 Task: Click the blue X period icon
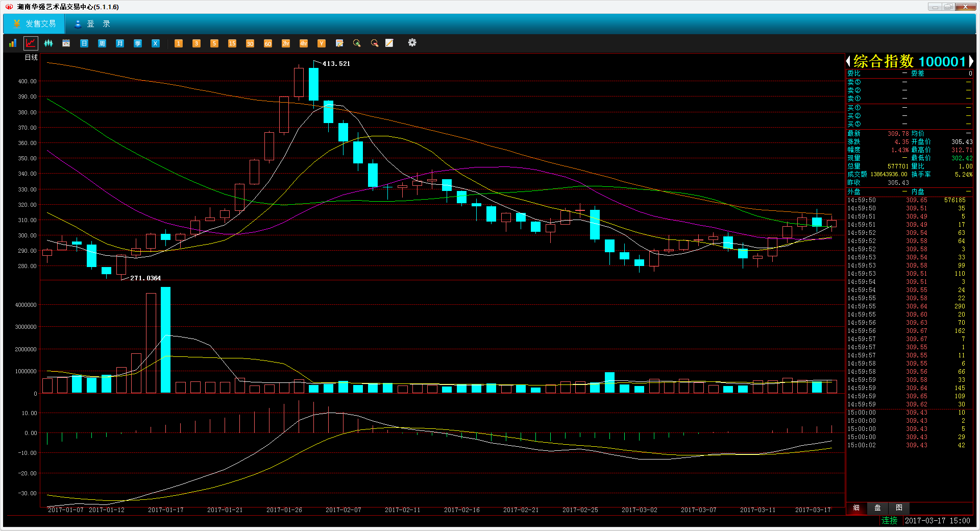click(x=156, y=43)
